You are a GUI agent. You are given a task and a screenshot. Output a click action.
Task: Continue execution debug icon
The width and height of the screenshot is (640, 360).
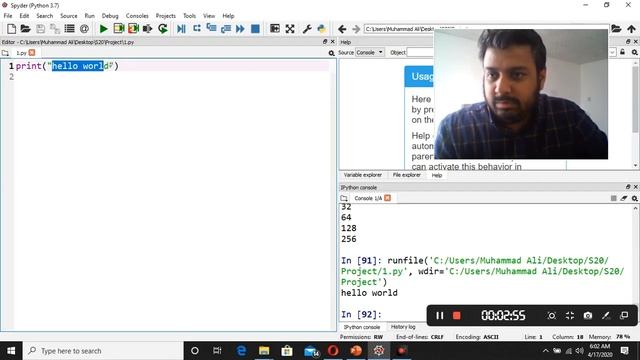240,29
